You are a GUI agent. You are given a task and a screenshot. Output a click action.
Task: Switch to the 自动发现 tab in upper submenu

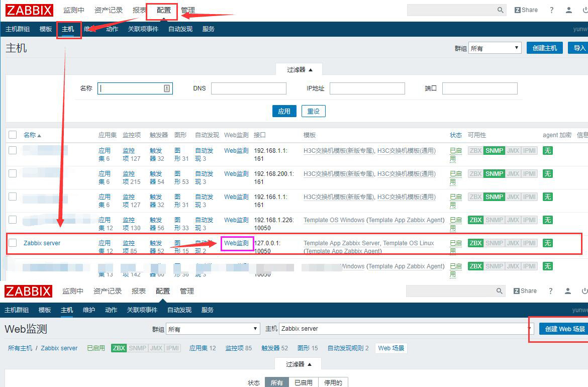click(180, 29)
